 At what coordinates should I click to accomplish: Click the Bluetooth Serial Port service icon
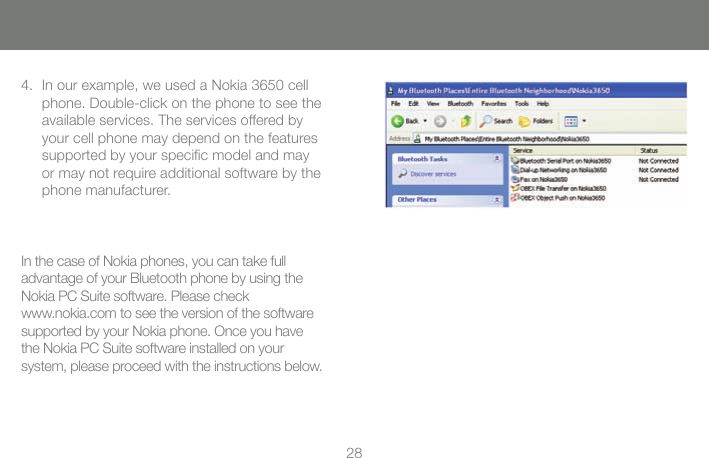point(515,161)
